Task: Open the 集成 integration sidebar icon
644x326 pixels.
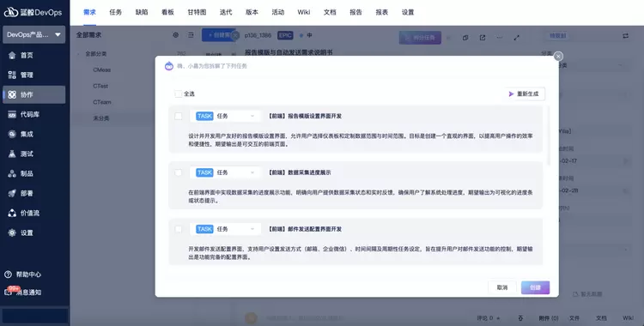Action: [x=12, y=134]
